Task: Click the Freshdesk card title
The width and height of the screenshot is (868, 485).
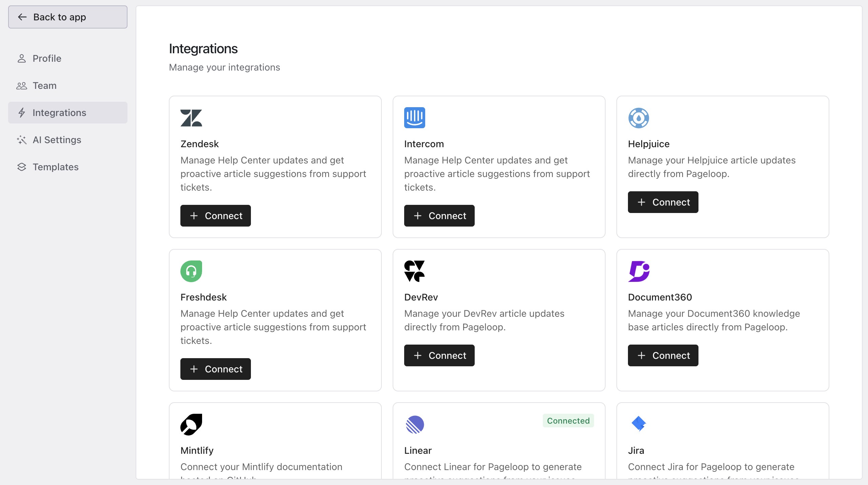Action: pos(203,297)
